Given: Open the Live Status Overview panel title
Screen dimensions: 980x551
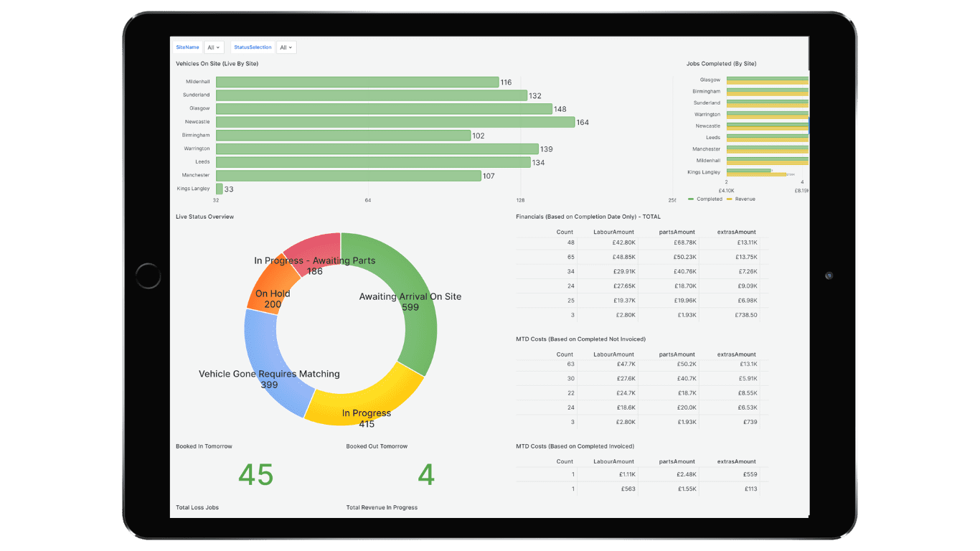Looking at the screenshot, I should point(204,217).
